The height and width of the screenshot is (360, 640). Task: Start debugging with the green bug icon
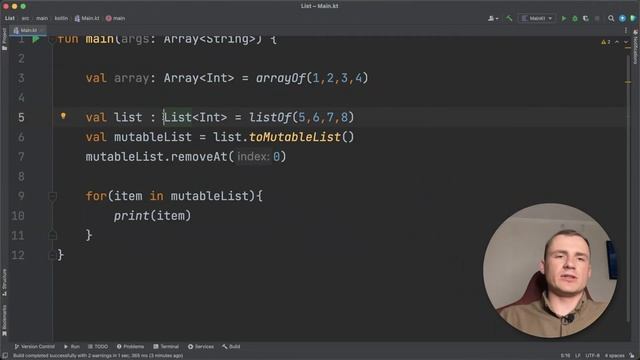[575, 18]
